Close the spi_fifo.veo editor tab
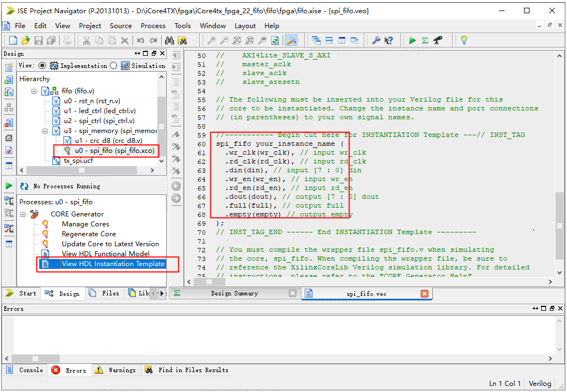 (x=424, y=294)
